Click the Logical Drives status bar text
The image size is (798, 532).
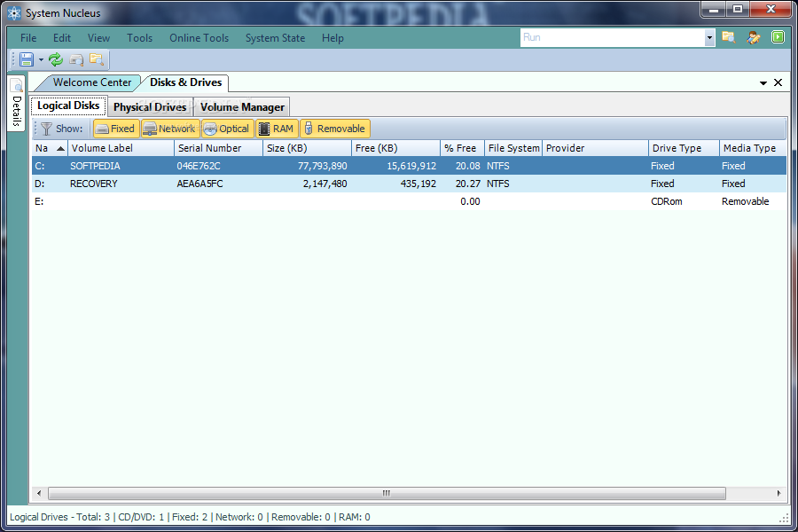190,517
